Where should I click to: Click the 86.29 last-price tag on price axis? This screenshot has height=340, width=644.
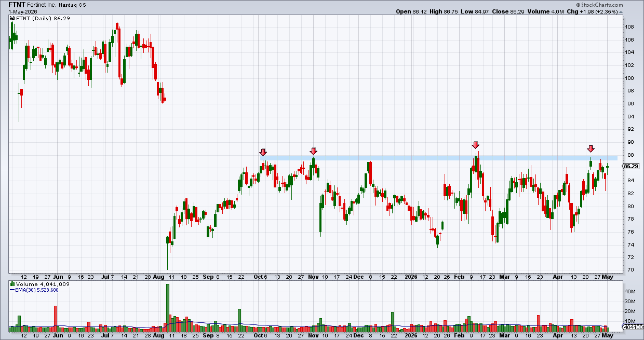630,166
